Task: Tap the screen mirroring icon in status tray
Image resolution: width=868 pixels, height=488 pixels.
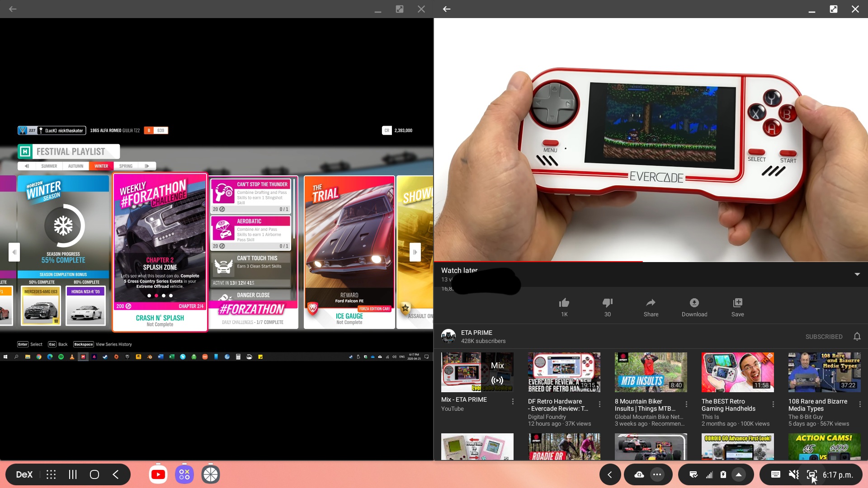Action: click(x=812, y=474)
